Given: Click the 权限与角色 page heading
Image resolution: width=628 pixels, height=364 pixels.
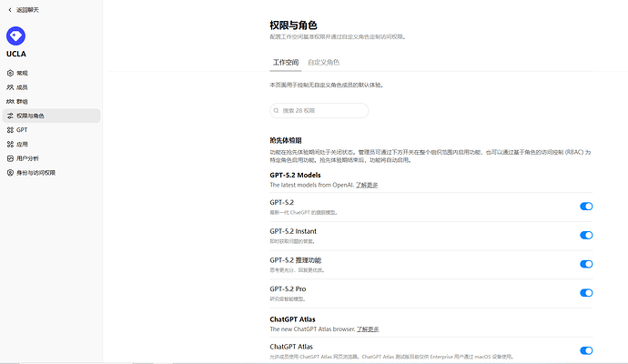Looking at the screenshot, I should coord(293,25).
